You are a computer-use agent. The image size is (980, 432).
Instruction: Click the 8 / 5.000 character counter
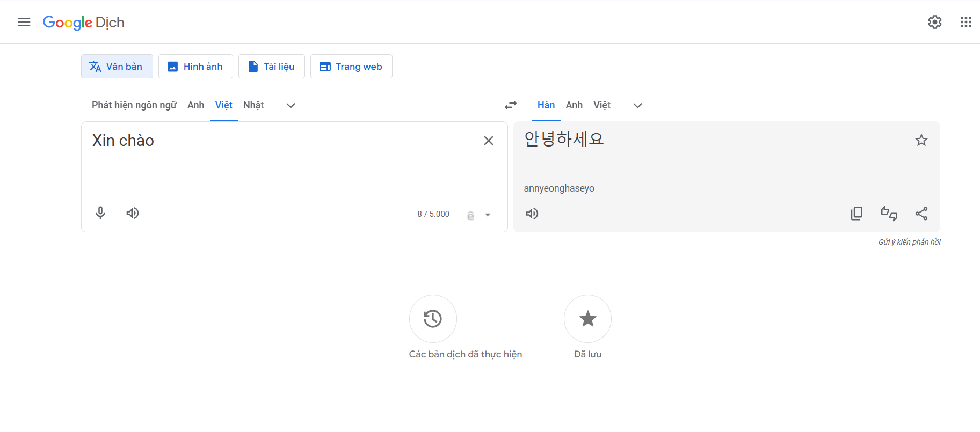click(433, 214)
